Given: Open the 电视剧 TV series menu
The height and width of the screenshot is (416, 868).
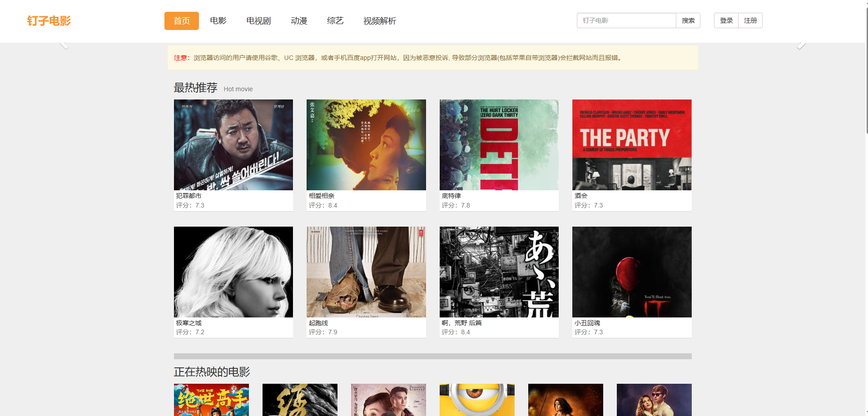Looking at the screenshot, I should (x=258, y=21).
